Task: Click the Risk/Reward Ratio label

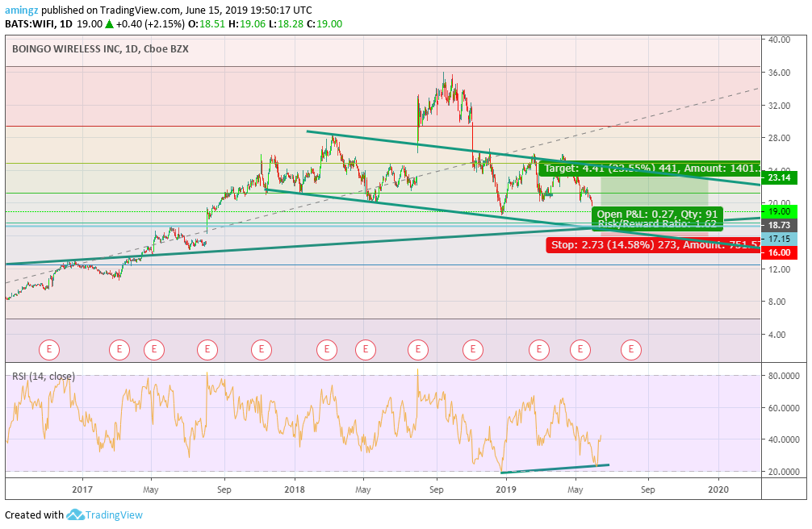Action: click(657, 224)
